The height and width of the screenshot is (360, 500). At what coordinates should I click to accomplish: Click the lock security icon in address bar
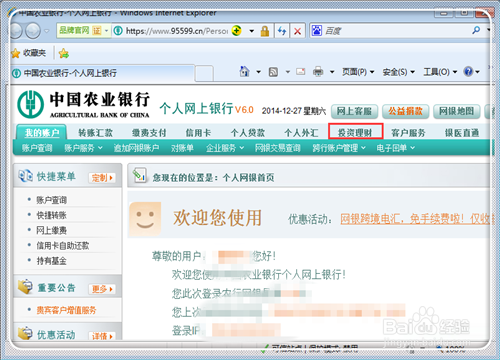[265, 31]
